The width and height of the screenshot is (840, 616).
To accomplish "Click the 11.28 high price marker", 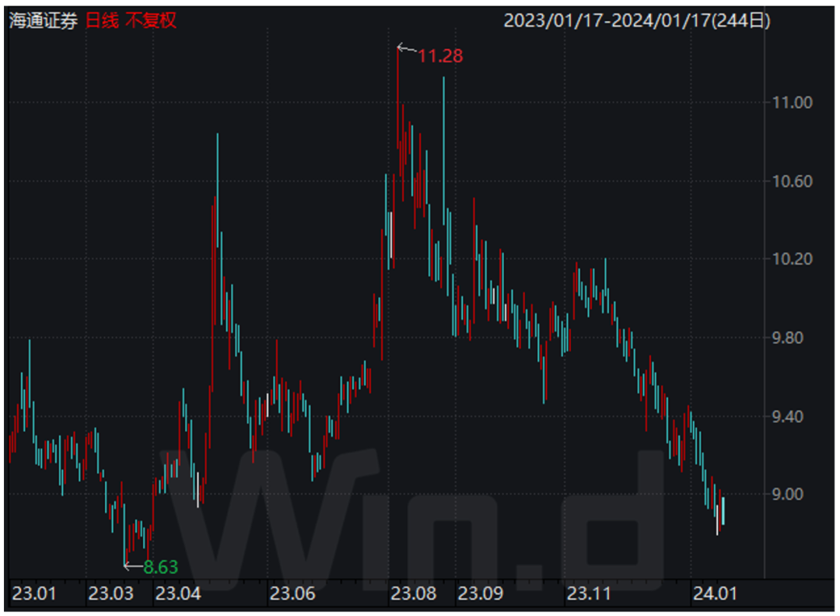I will 439,56.
